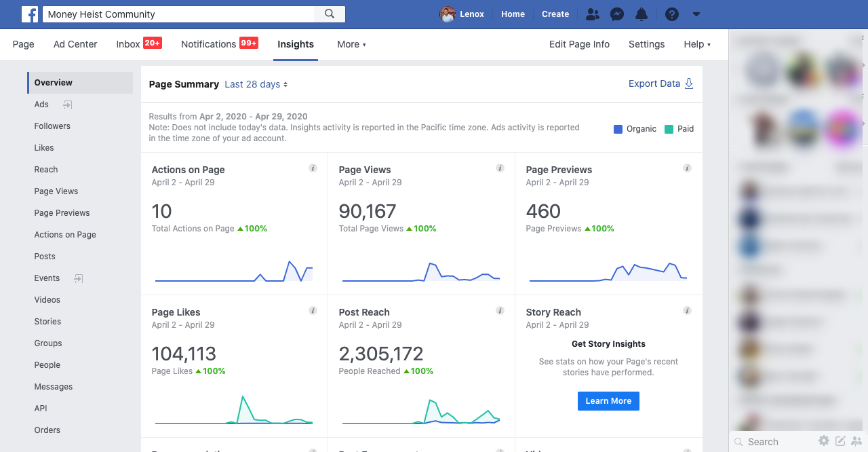Select Followers in sidebar
Image resolution: width=868 pixels, height=452 pixels.
52,126
